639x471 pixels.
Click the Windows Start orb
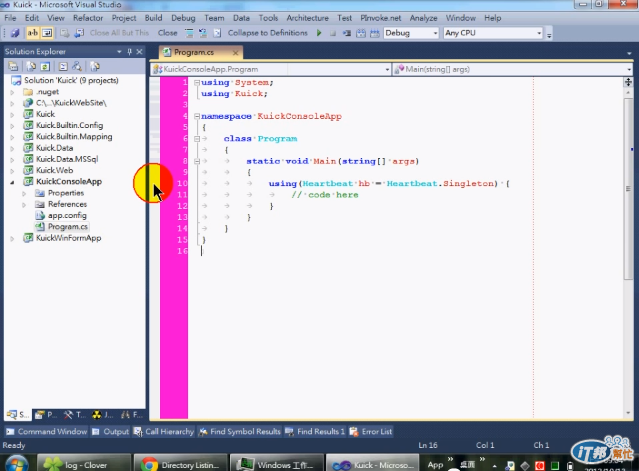[x=16, y=464]
